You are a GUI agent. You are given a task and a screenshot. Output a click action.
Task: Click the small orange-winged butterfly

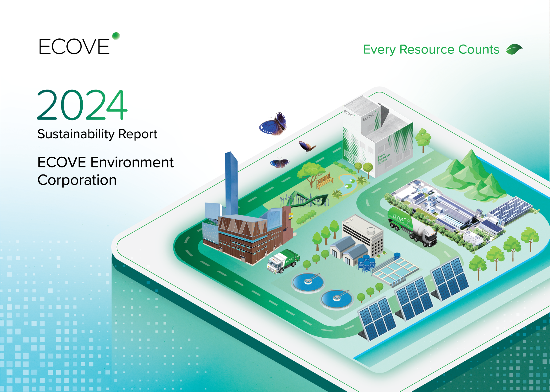(x=307, y=146)
